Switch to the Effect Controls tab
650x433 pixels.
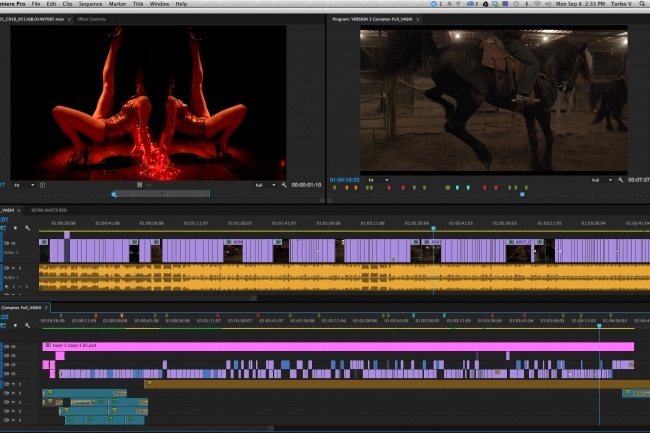[x=92, y=19]
